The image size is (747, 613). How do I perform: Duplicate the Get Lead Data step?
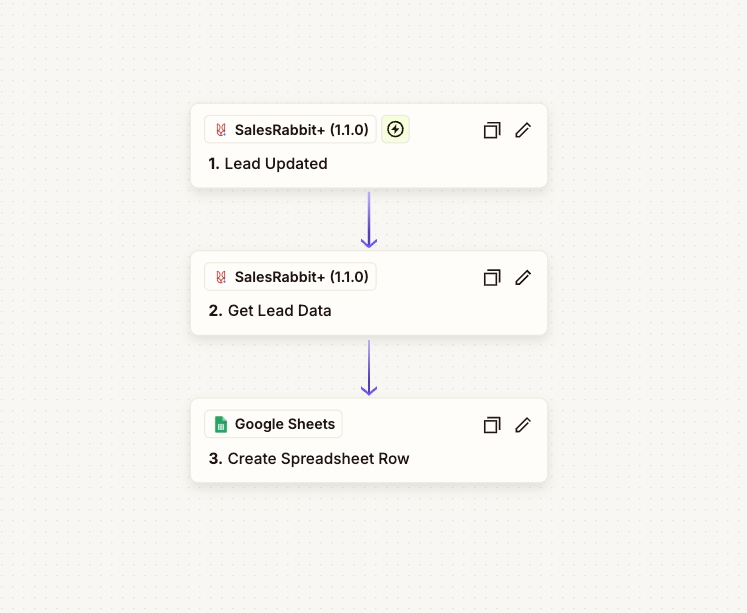(x=491, y=277)
